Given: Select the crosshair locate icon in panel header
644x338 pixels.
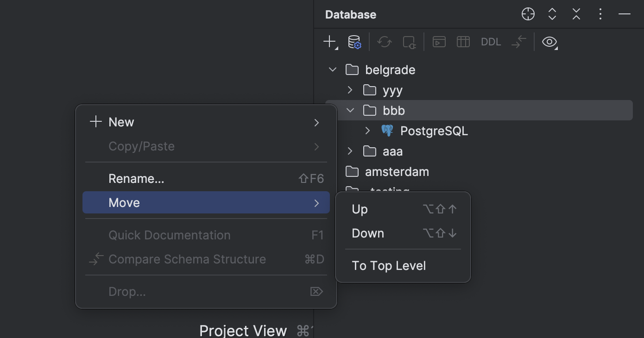Looking at the screenshot, I should coord(528,14).
